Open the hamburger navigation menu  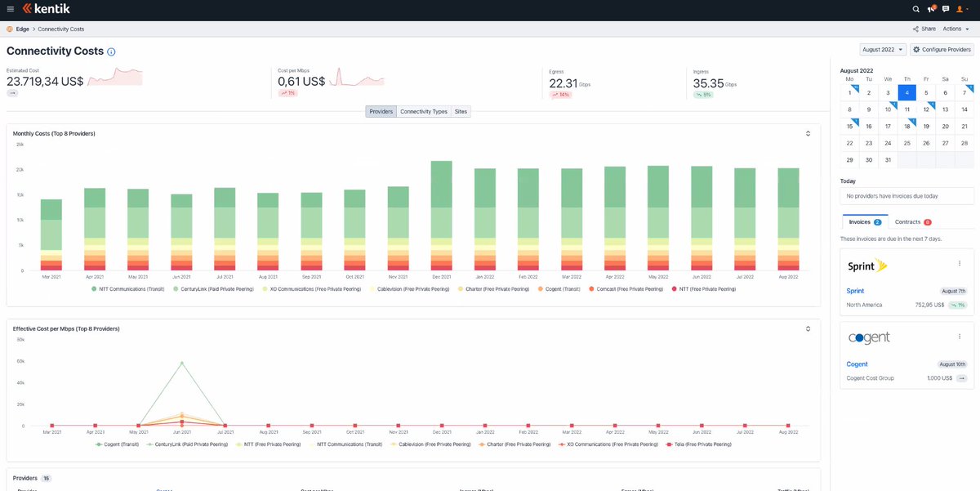[x=10, y=9]
